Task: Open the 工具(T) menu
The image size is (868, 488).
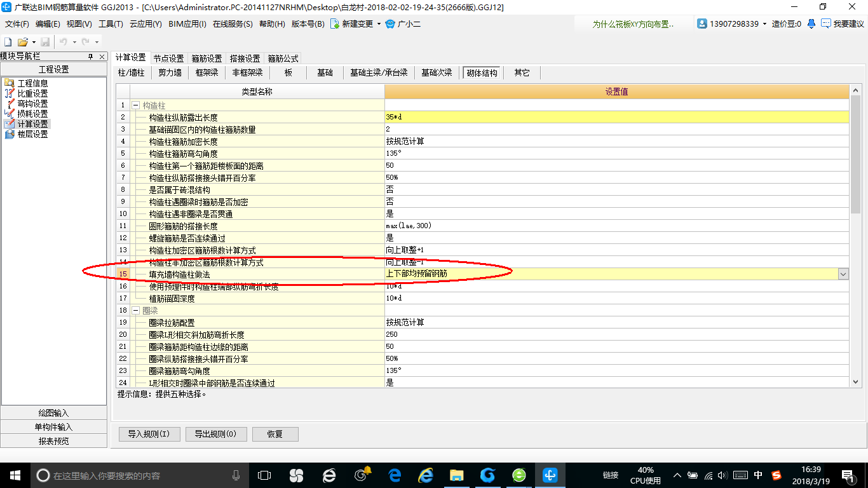Action: pyautogui.click(x=111, y=24)
